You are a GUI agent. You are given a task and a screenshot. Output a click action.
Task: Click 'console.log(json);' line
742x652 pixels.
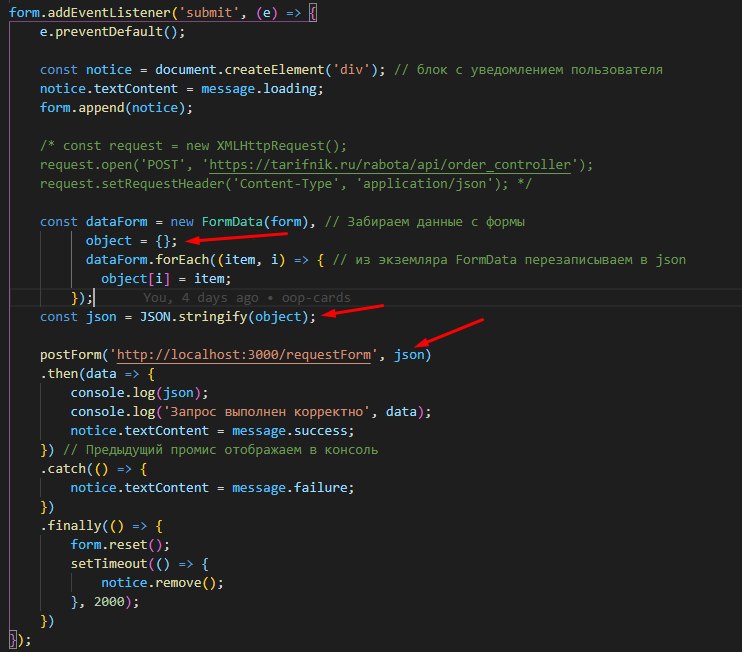(140, 393)
